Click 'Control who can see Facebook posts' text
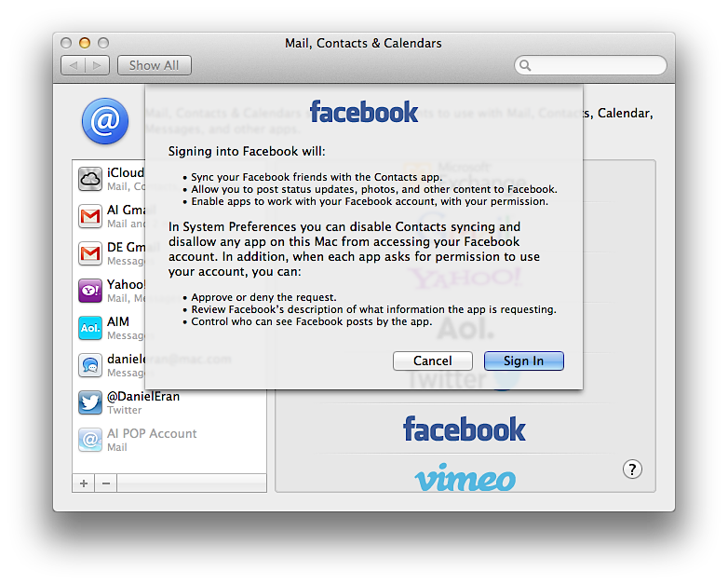Image resolution: width=728 pixels, height=585 pixels. click(312, 321)
